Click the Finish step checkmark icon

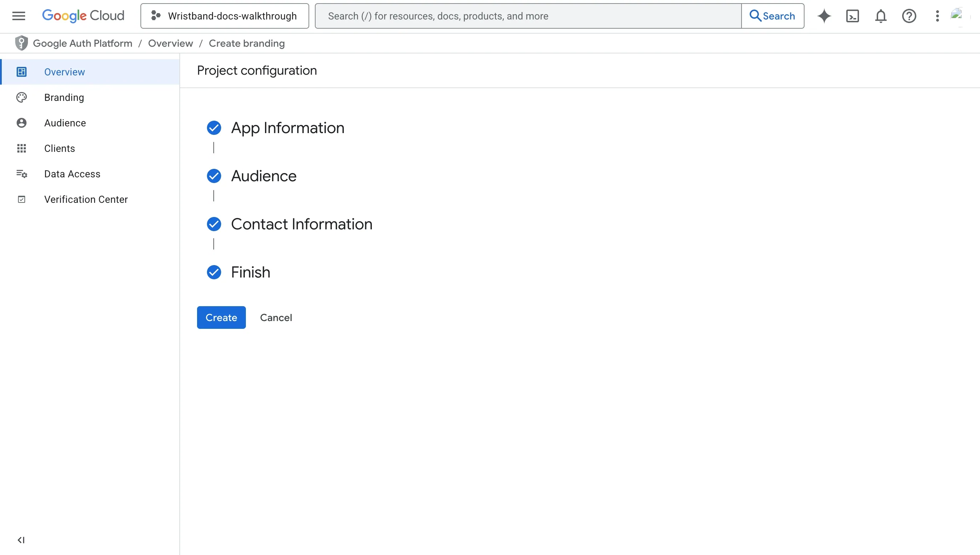pyautogui.click(x=214, y=272)
